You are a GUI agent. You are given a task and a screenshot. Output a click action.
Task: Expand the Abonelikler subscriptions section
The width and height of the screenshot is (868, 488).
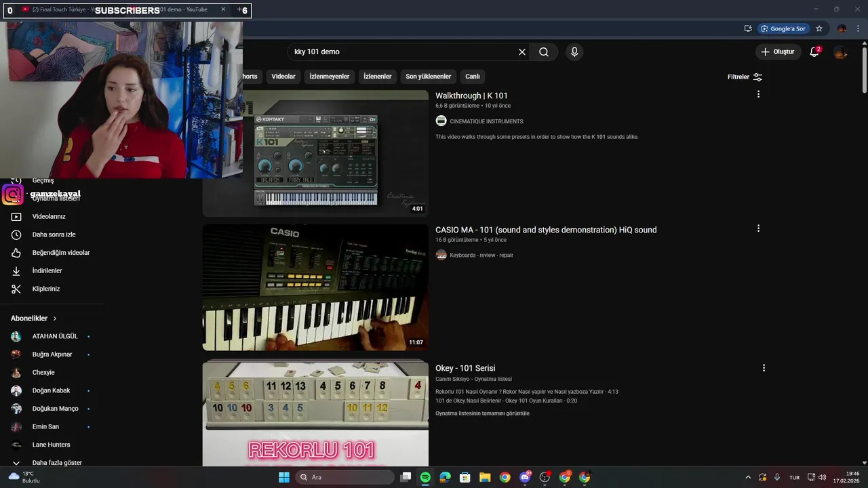coord(34,319)
